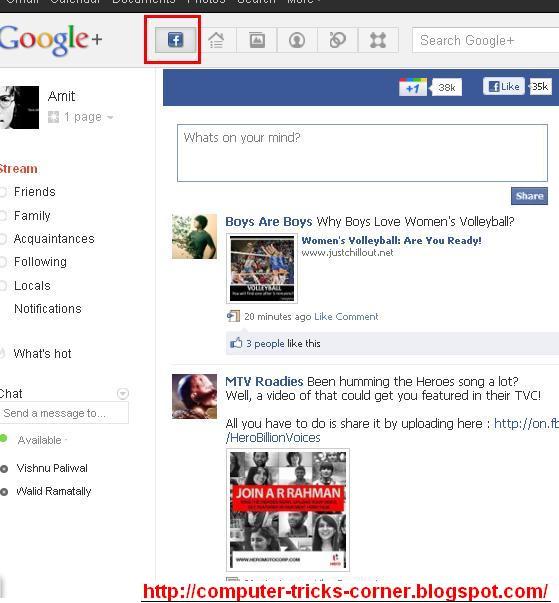Open MTV Roadies profile picture
The width and height of the screenshot is (559, 603).
point(194,396)
